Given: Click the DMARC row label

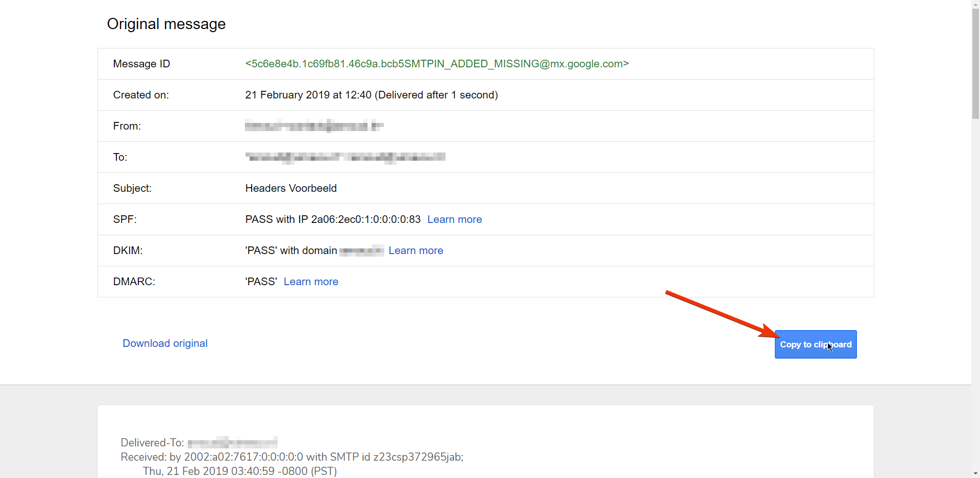Looking at the screenshot, I should pos(134,282).
